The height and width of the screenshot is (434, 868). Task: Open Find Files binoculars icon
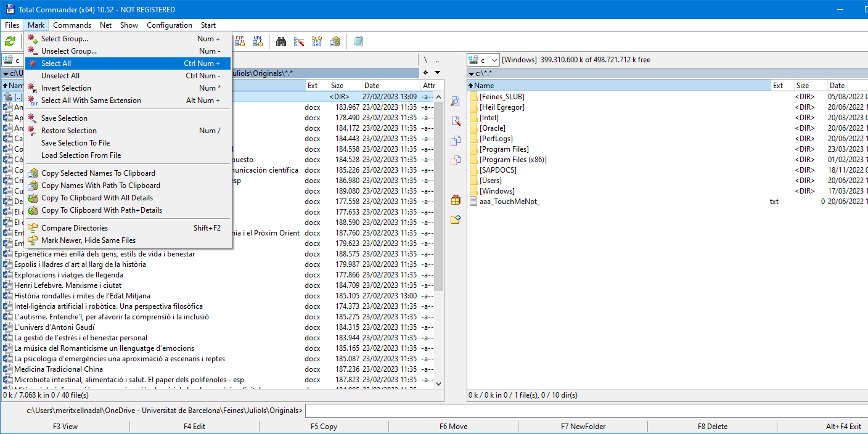281,42
